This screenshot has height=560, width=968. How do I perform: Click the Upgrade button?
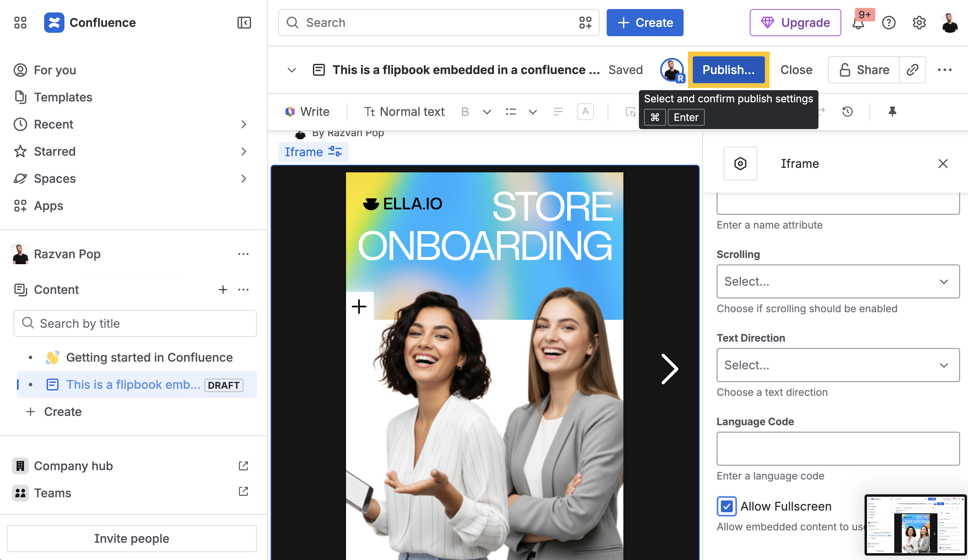coord(795,23)
